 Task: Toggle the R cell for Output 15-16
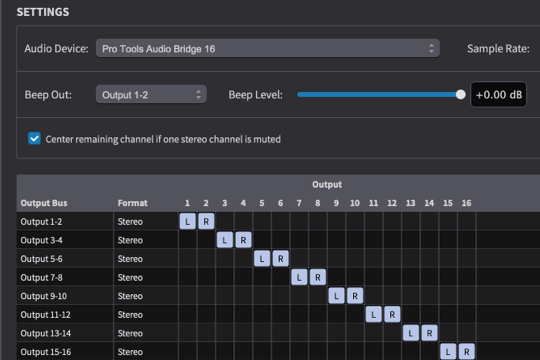[x=466, y=351]
